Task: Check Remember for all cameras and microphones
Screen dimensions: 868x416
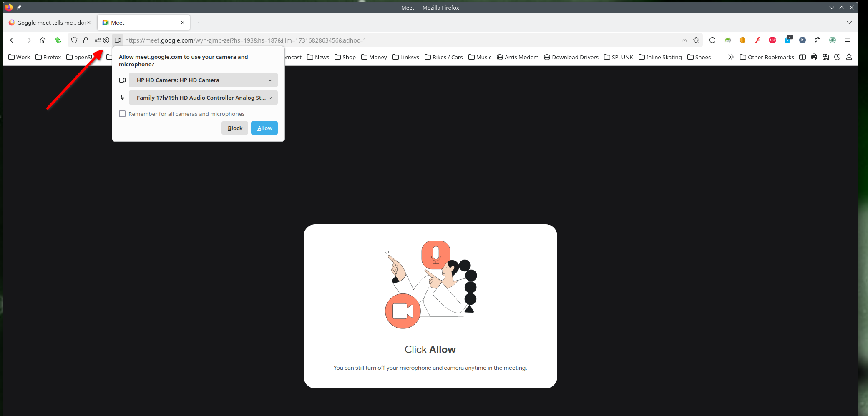Action: pyautogui.click(x=122, y=114)
